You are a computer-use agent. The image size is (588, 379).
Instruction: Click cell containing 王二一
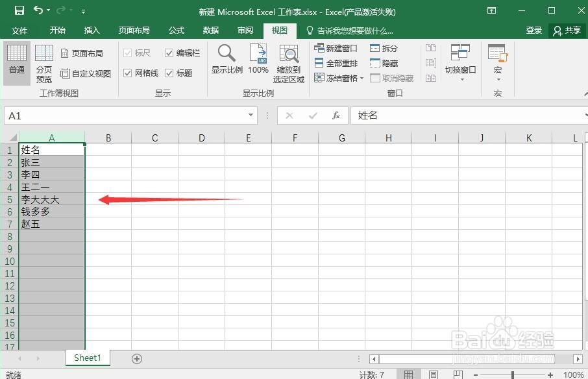51,187
